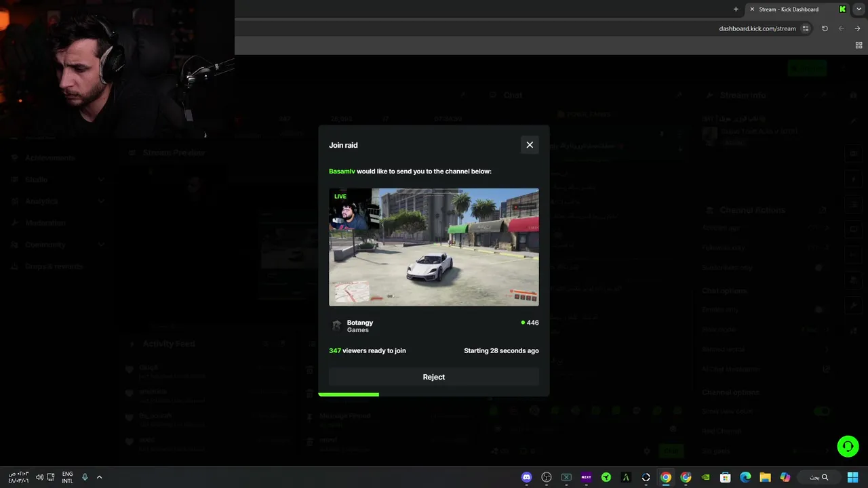Open Drops & rewards in the sidebar

(54, 266)
